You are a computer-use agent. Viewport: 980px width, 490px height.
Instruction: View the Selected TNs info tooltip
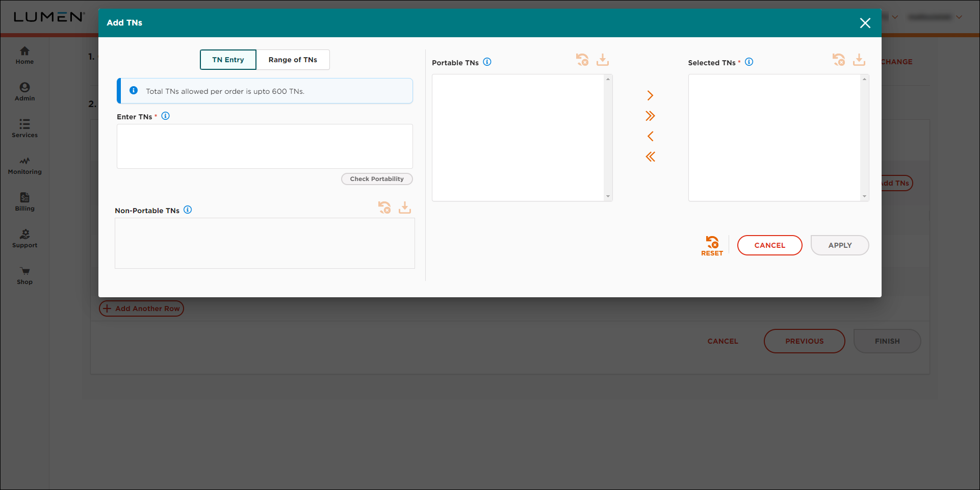[749, 62]
